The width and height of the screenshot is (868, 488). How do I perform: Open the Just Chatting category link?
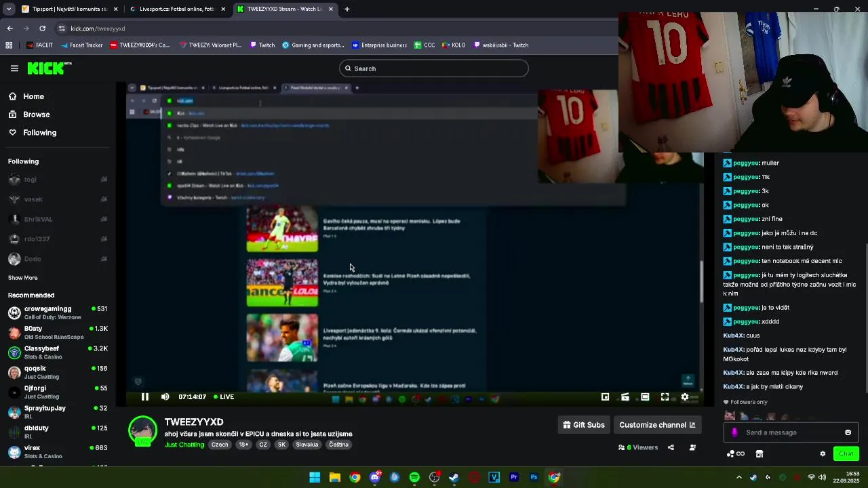(x=184, y=445)
